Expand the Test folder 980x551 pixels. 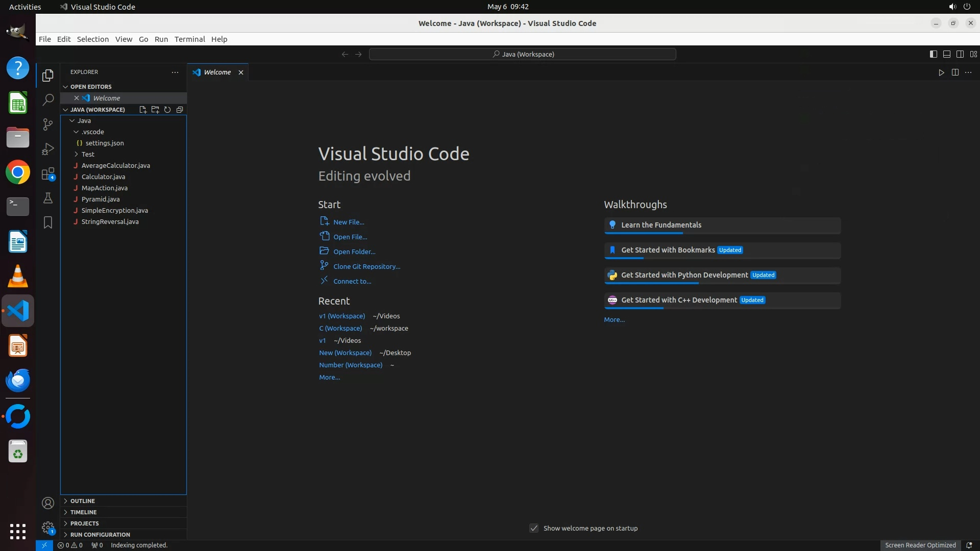88,154
